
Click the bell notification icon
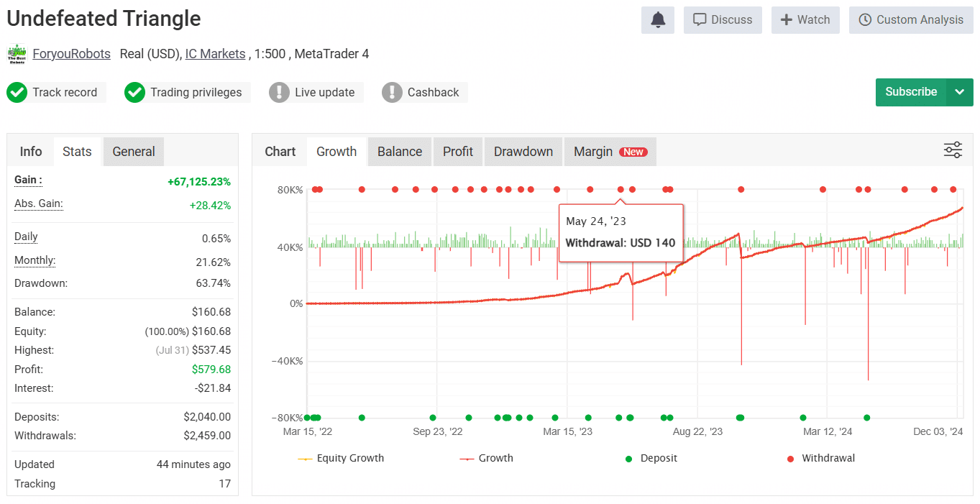point(657,20)
